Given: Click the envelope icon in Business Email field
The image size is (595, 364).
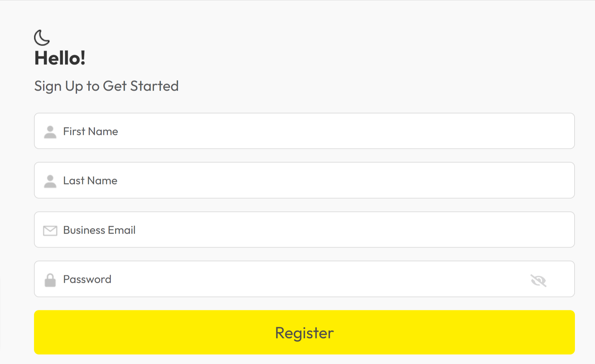Looking at the screenshot, I should point(50,231).
